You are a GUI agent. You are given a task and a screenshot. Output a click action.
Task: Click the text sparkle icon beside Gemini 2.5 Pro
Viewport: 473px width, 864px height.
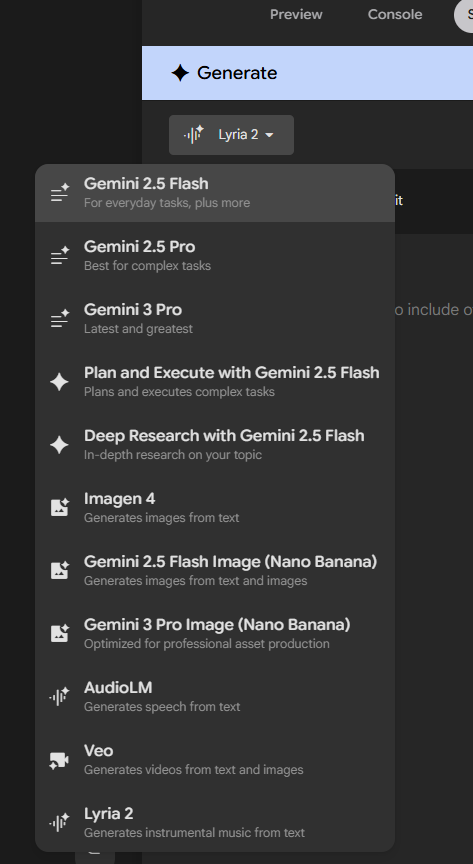pos(60,256)
